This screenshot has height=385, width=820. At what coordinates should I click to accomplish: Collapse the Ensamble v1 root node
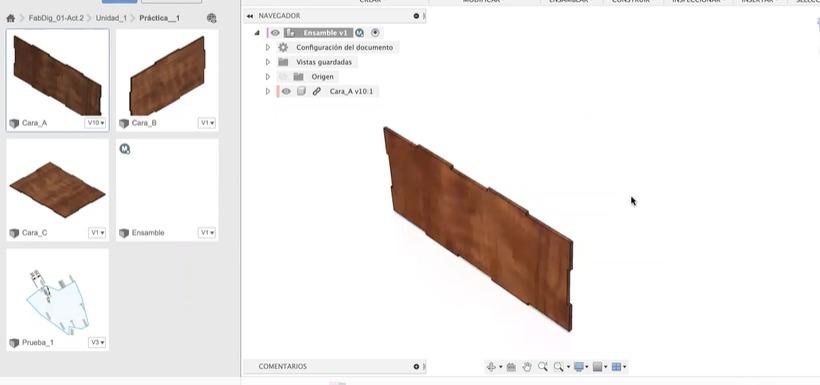[257, 33]
